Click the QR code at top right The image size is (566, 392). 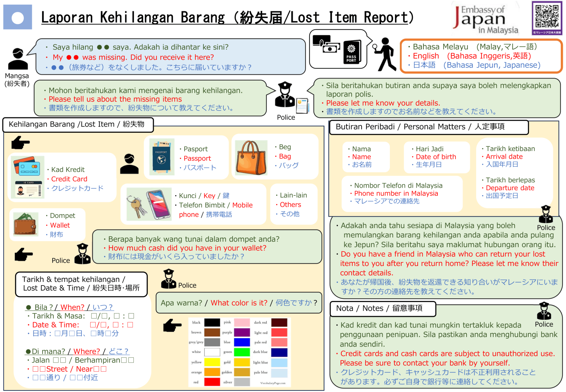(x=547, y=18)
